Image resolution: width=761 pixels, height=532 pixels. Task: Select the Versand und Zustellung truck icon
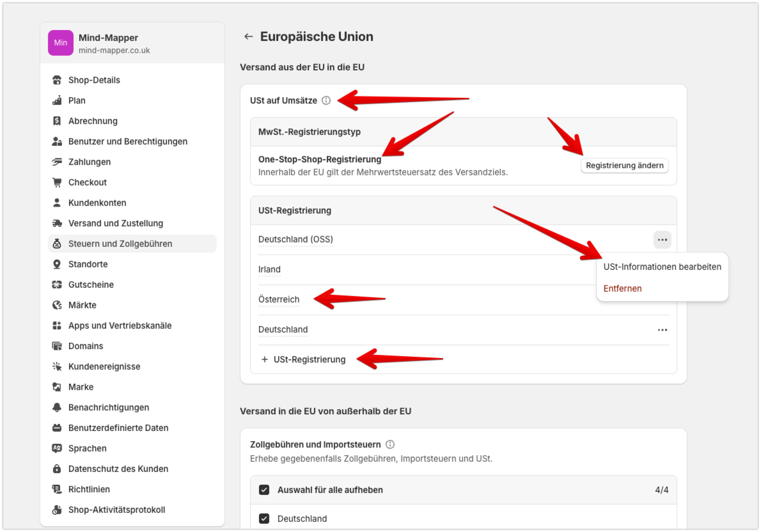[x=57, y=223]
